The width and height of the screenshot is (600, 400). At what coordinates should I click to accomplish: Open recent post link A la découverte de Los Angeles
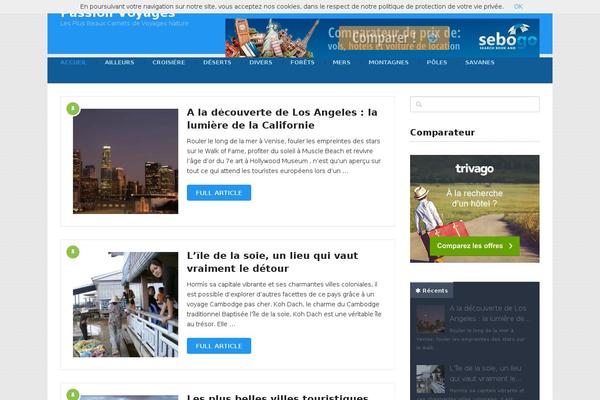(490, 313)
